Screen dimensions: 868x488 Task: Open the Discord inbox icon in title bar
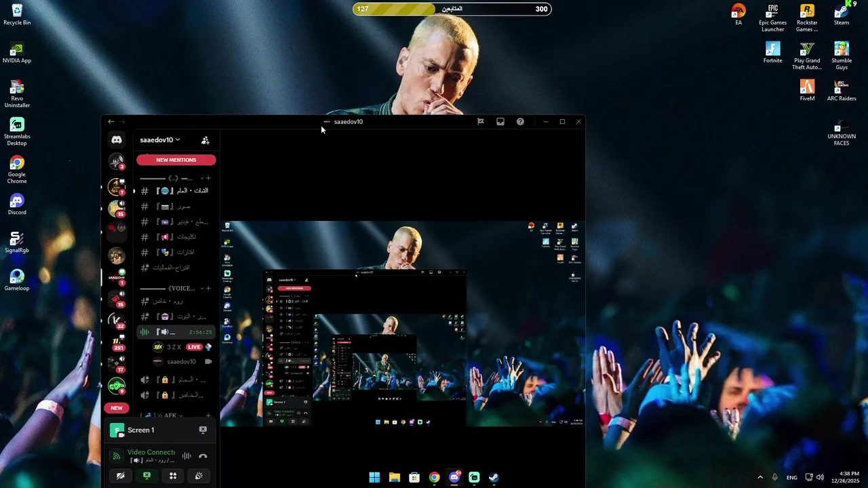tap(500, 122)
